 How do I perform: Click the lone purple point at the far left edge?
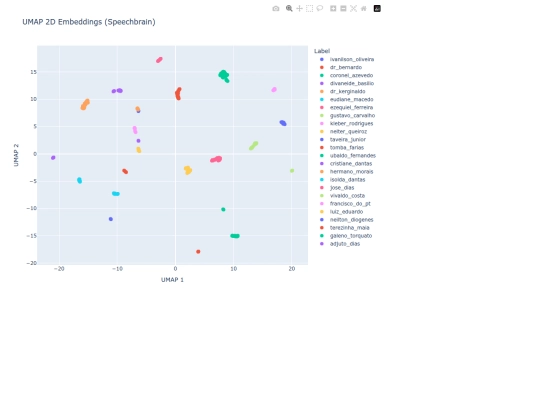point(53,158)
